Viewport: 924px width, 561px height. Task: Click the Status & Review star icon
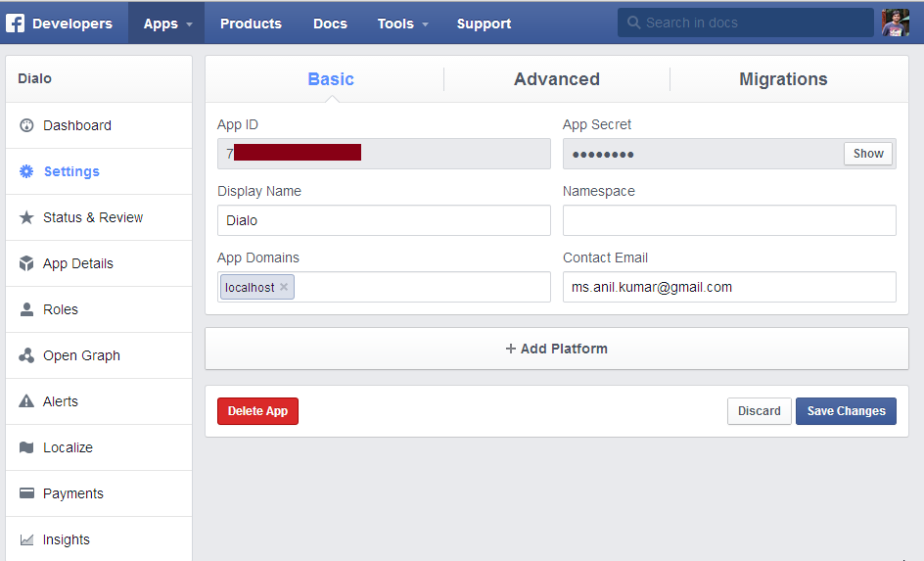(26, 217)
